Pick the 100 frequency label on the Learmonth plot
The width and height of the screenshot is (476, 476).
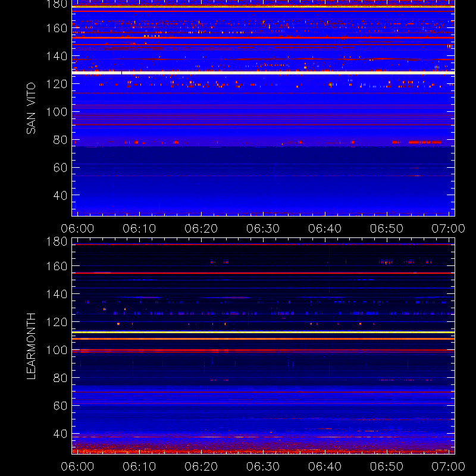pos(57,350)
